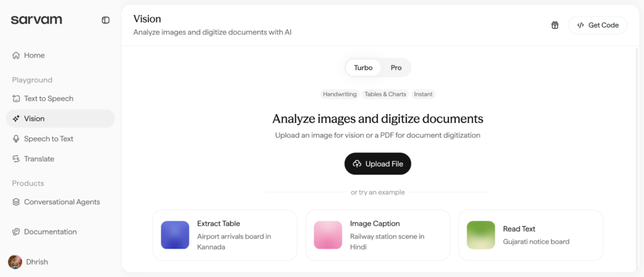
Task: Collapse the sidebar panel icon
Action: tap(106, 20)
